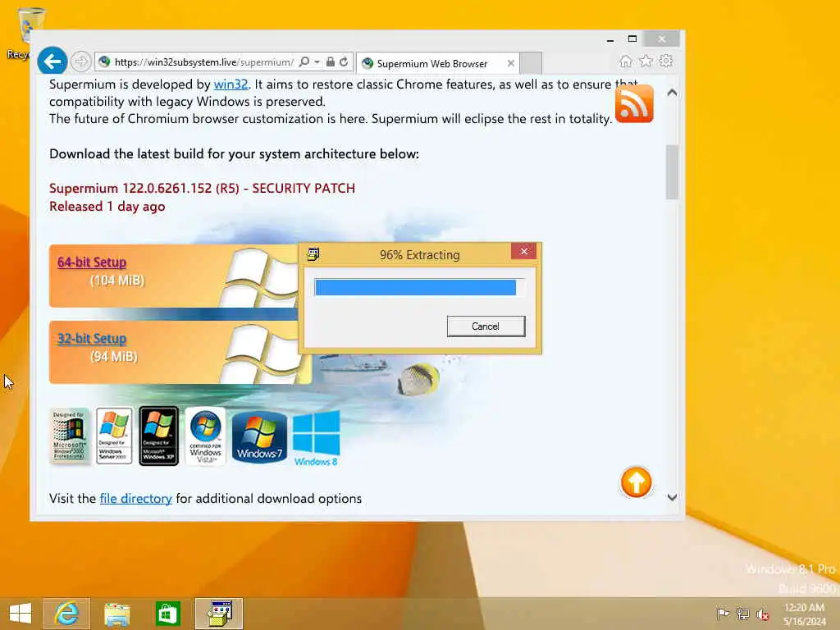Click the extractor icon in dialog title
This screenshot has height=630, width=840.
pos(313,254)
